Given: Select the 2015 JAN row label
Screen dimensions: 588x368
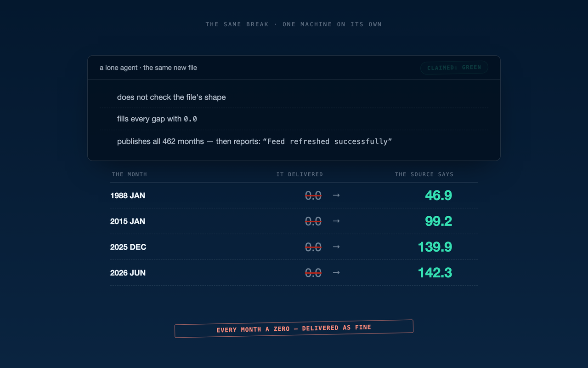Looking at the screenshot, I should click(128, 221).
